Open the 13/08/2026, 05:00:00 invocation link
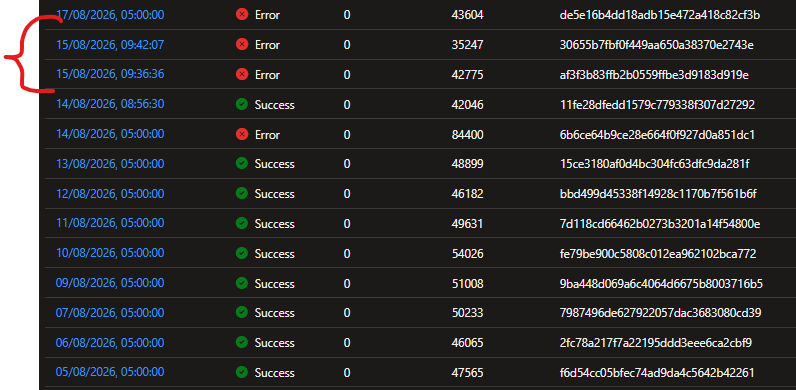This screenshot has width=796, height=390. click(110, 164)
